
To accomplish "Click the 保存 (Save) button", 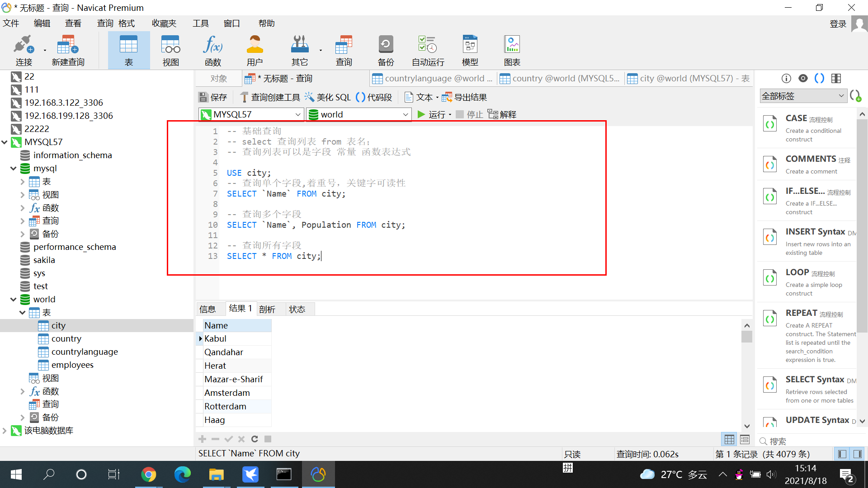I will (x=212, y=97).
